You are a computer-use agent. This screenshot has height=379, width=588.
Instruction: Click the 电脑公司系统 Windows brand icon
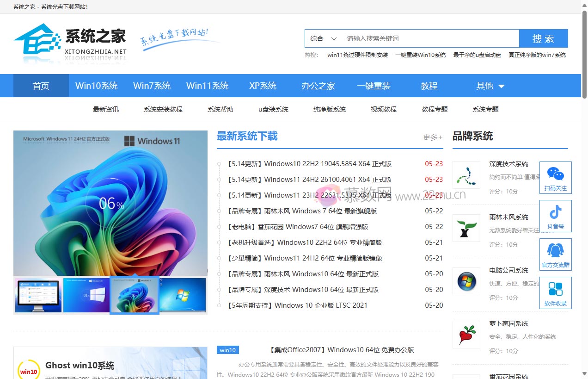coord(466,281)
